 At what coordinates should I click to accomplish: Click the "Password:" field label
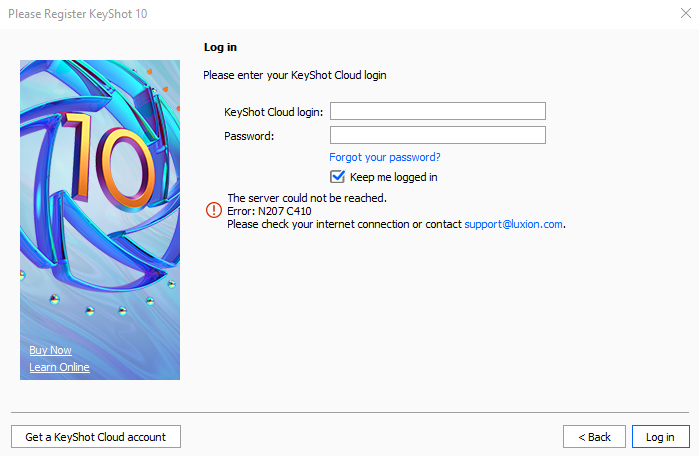click(249, 135)
